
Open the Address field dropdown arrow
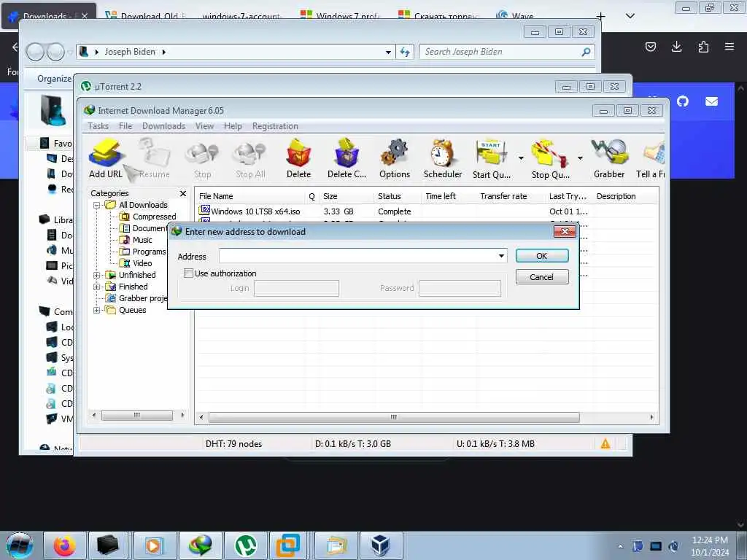pos(501,256)
